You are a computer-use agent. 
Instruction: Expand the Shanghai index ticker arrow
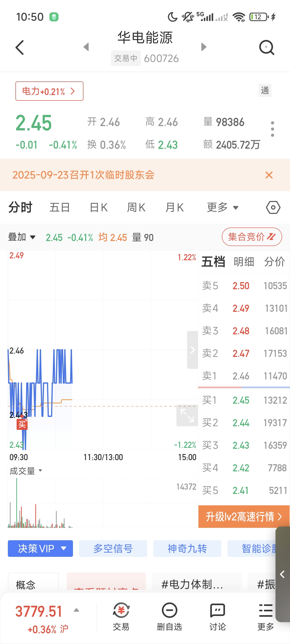tap(77, 610)
